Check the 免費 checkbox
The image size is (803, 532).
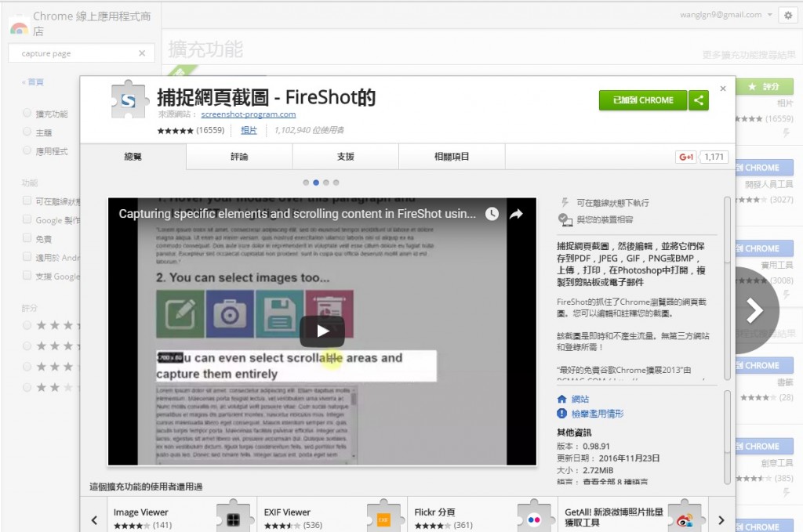pos(27,238)
